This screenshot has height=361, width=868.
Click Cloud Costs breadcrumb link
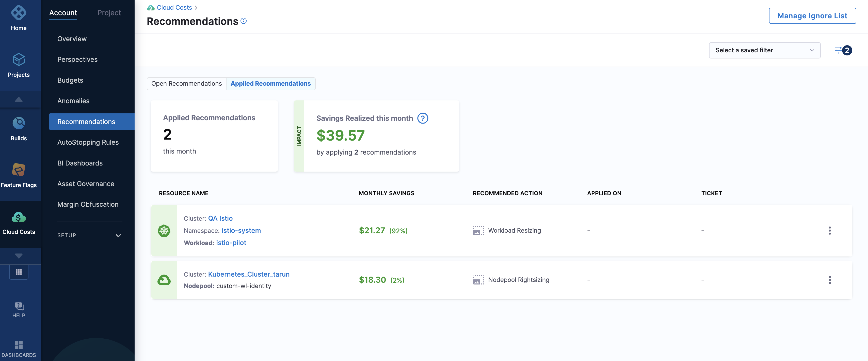(174, 7)
